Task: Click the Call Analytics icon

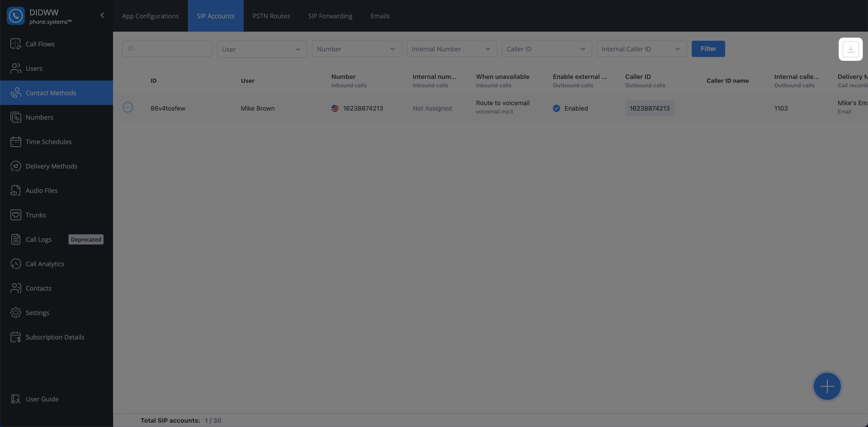Action: 16,264
